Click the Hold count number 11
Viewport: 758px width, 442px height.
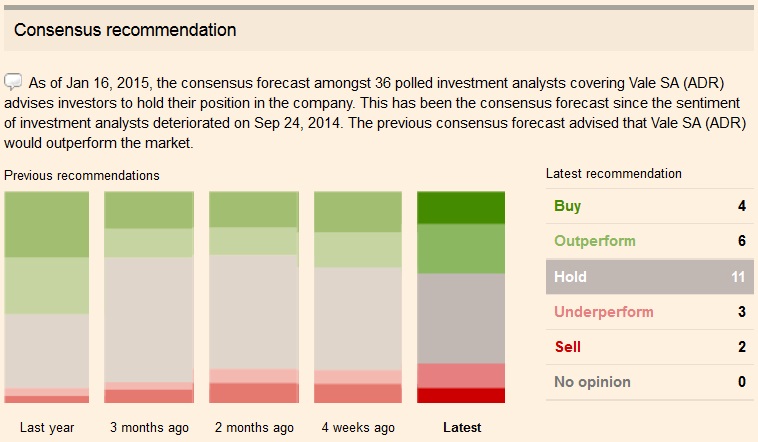click(738, 277)
